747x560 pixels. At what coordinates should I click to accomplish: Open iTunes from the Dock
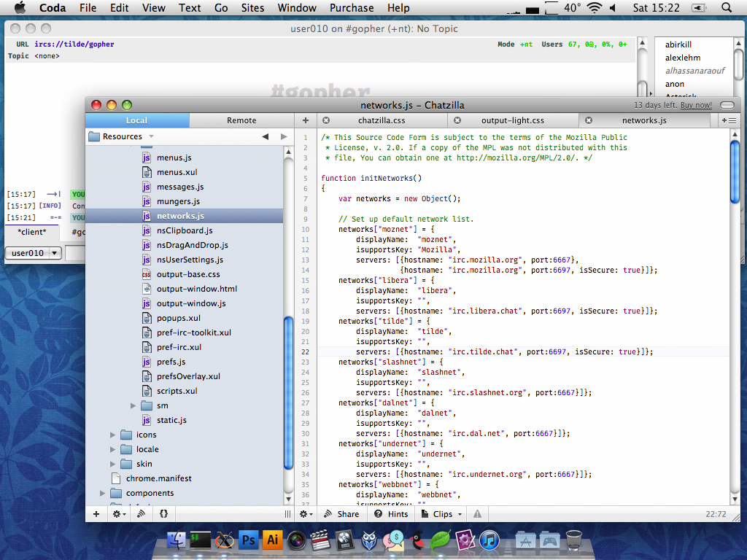(x=489, y=540)
